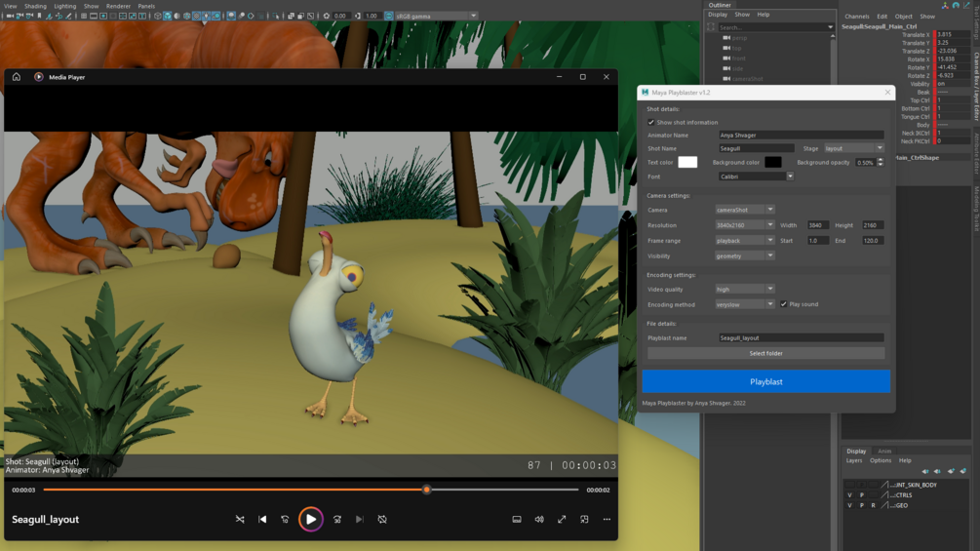
Task: Click the volume speaker icon in Media Player
Action: [539, 519]
